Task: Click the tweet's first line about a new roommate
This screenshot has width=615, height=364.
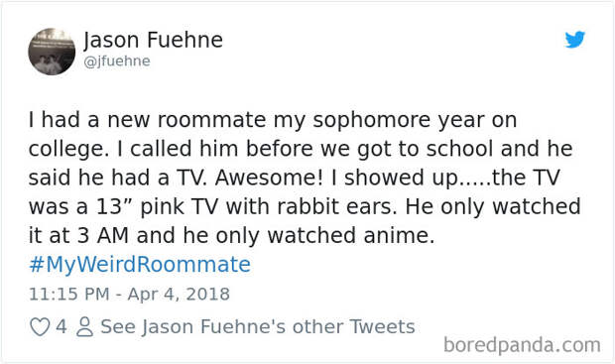Action: [x=273, y=120]
